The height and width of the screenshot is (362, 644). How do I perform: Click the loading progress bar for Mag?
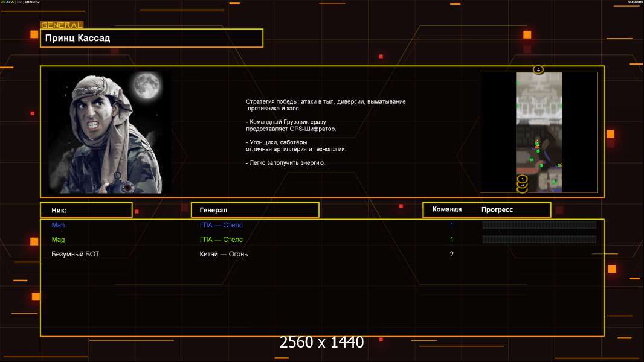click(539, 240)
